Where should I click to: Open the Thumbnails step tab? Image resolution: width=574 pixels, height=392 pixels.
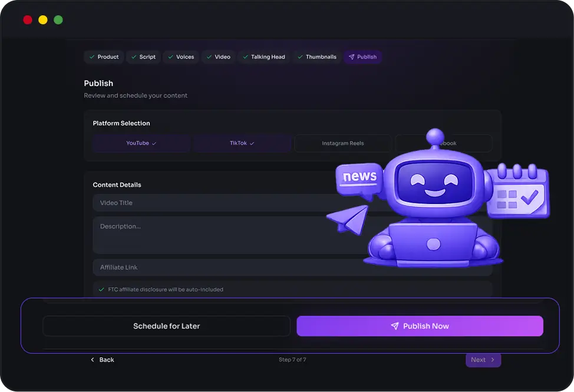[317, 57]
